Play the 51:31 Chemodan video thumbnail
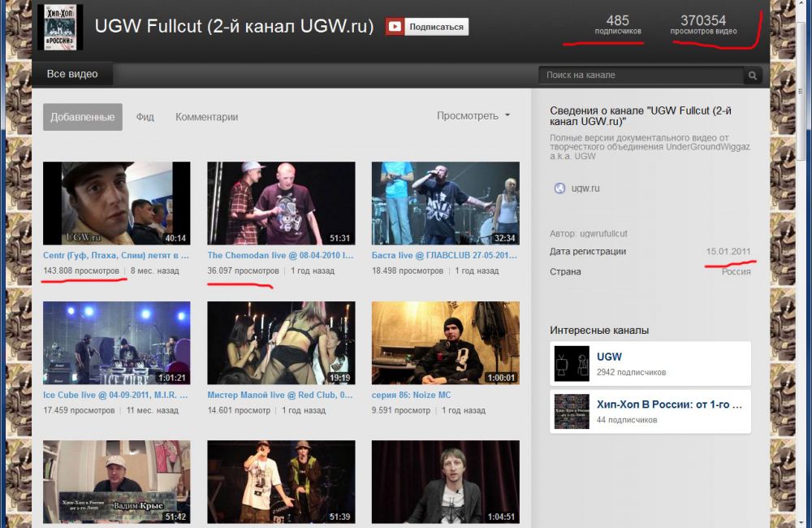Image resolution: width=812 pixels, height=528 pixels. coord(281,203)
